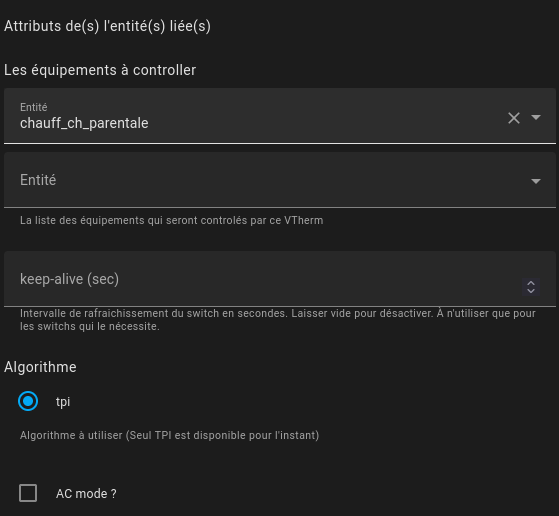Enable the AC mode checkbox

(28, 493)
